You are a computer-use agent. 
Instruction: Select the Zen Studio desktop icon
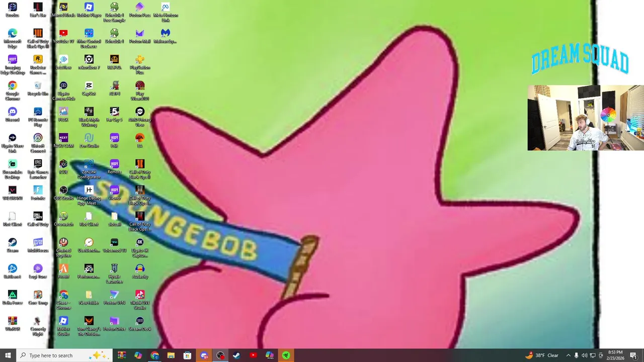tap(89, 141)
